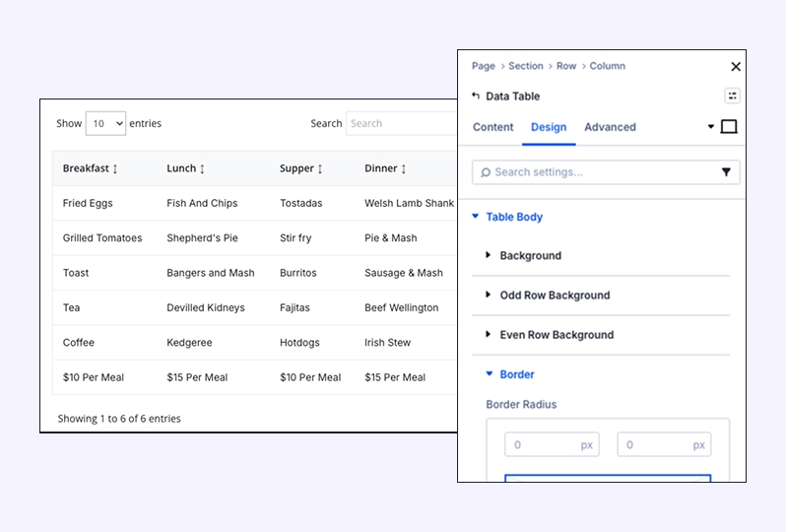Click the back arrow beside Data Table
The height and width of the screenshot is (532, 786).
(x=476, y=97)
